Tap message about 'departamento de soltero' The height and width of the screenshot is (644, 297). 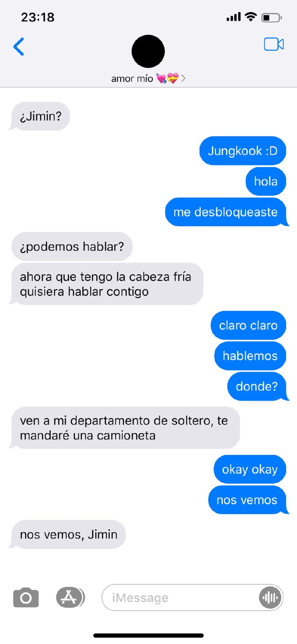click(x=125, y=428)
